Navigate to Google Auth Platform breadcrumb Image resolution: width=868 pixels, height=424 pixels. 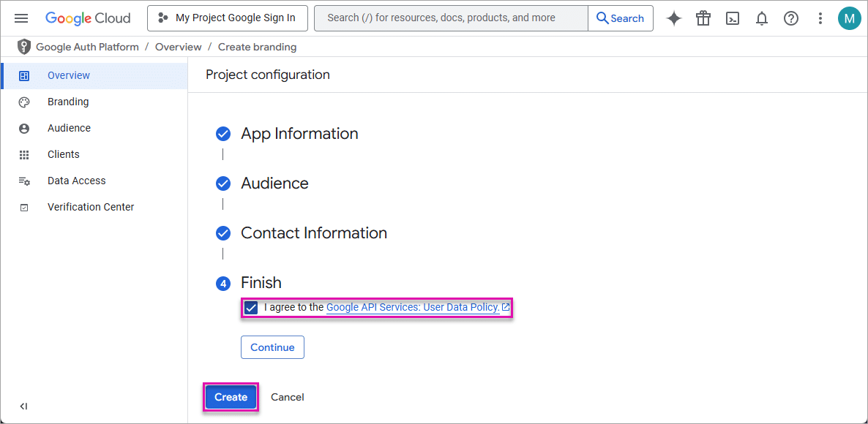(x=87, y=47)
